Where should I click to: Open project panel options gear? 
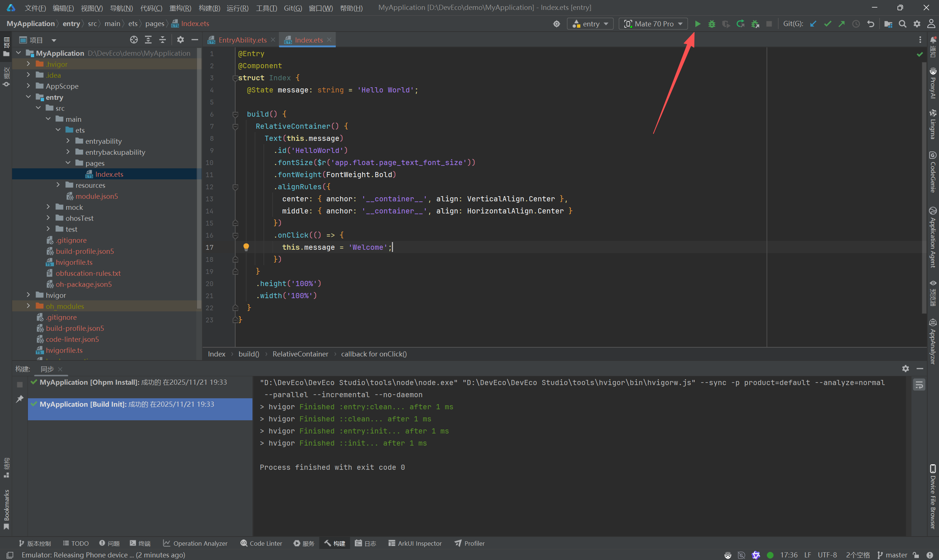pyautogui.click(x=181, y=40)
